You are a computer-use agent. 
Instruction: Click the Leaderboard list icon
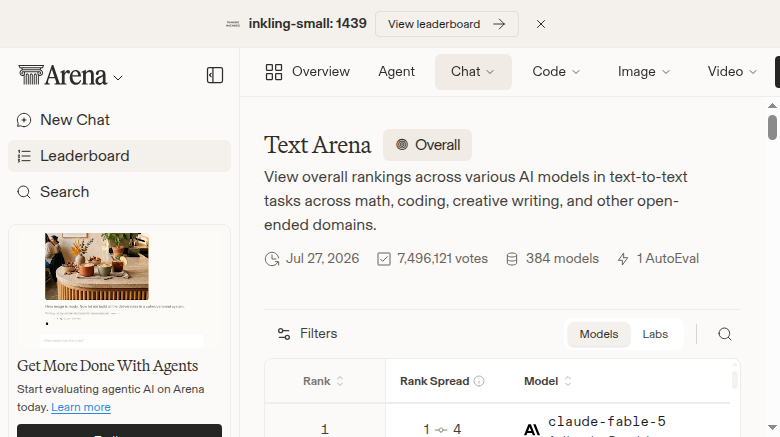[24, 156]
